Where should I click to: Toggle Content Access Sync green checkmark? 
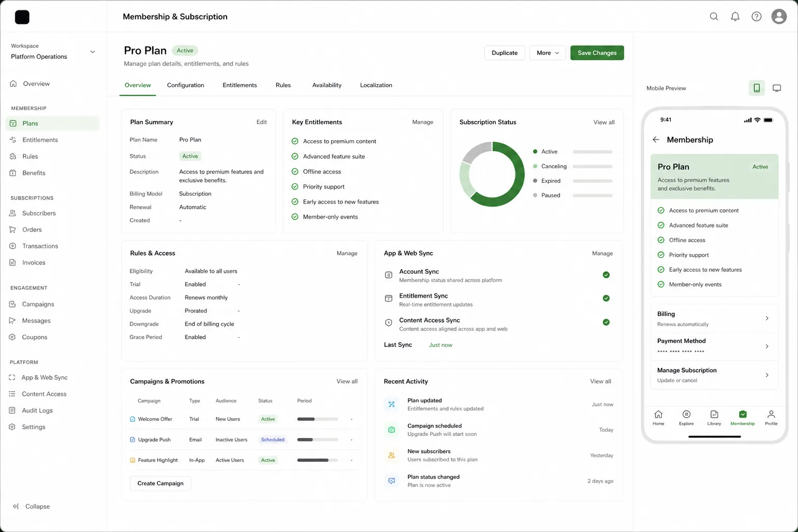606,322
